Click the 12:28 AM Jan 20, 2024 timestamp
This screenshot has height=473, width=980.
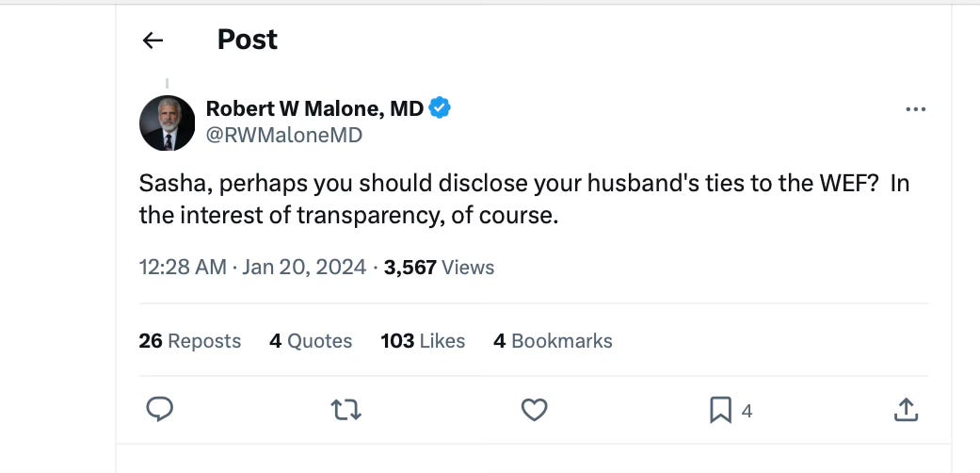(x=252, y=268)
